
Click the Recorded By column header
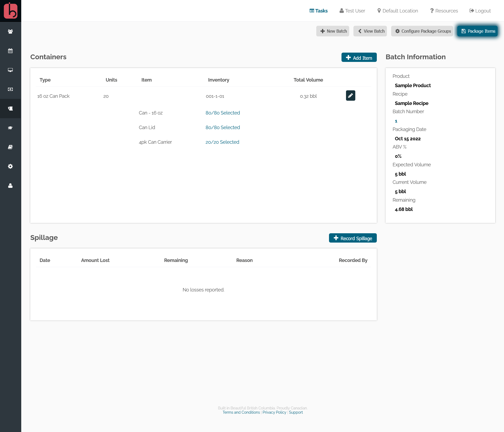tap(353, 260)
